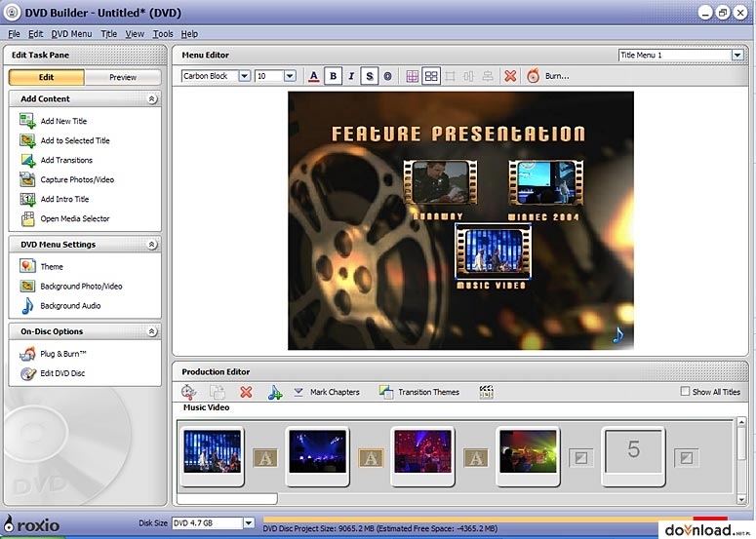Open the Edit menu
The height and width of the screenshot is (539, 756).
(35, 34)
